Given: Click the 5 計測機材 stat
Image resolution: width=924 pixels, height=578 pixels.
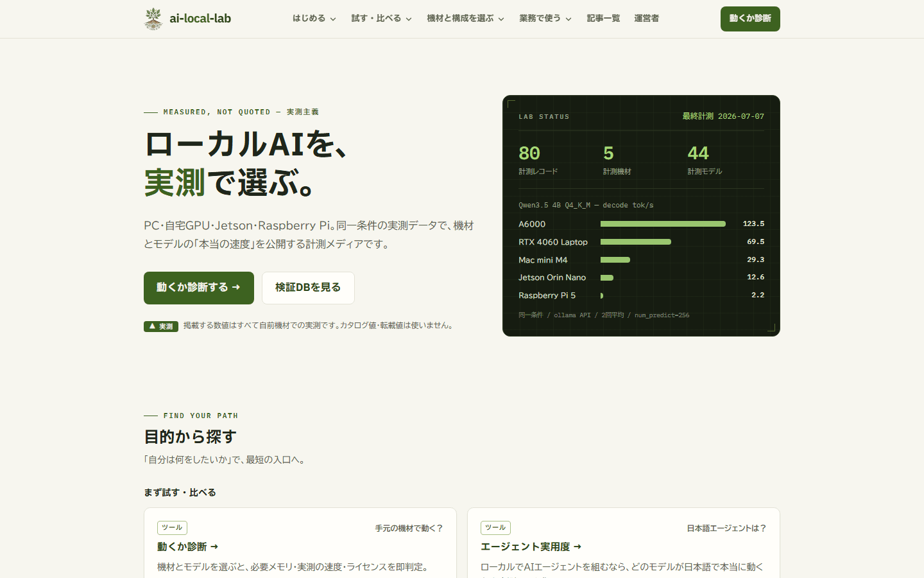Looking at the screenshot, I should click(617, 160).
